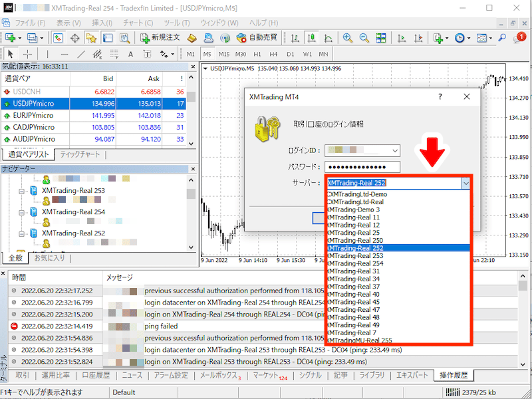Select the Fibonacci retracement tool
Image resolution: width=532 pixels, height=399 pixels.
click(x=114, y=54)
